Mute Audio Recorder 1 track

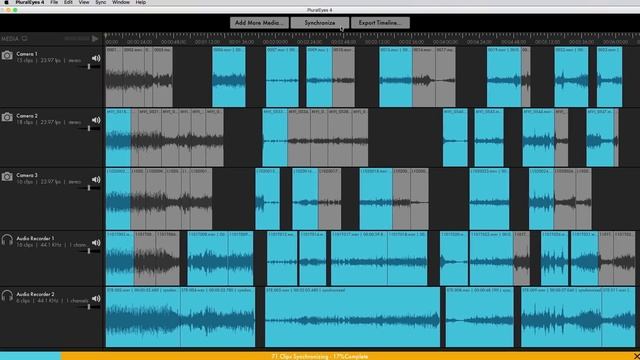(96, 243)
